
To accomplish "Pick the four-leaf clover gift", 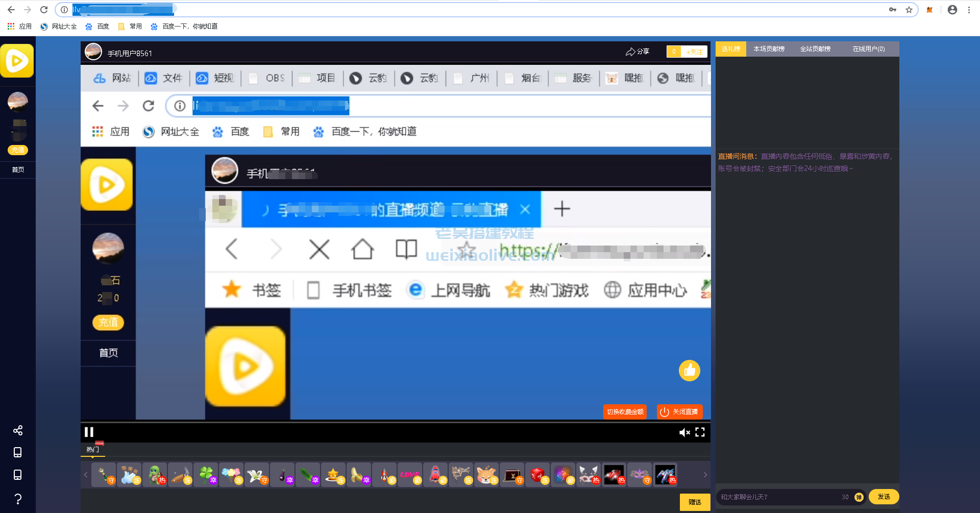I will click(x=206, y=474).
